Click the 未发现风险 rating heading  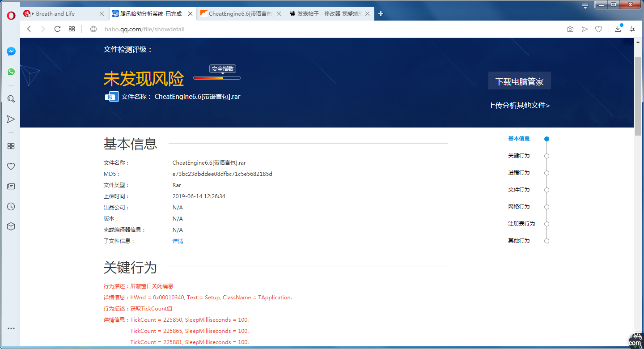point(144,79)
